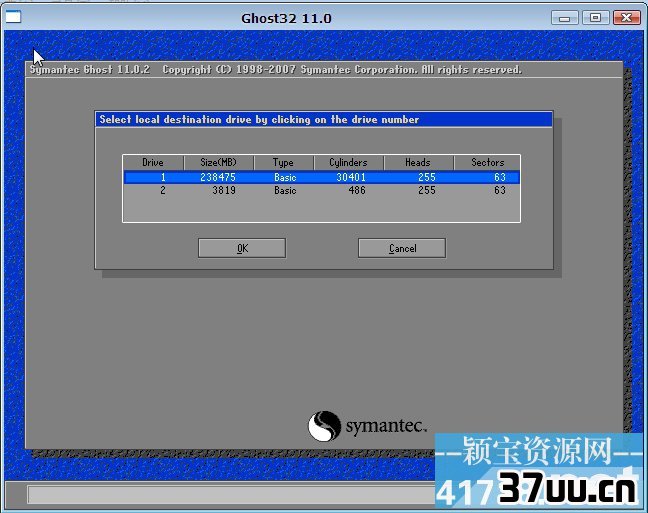Maximize the Ghost32 11.0 window
Image resolution: width=648 pixels, height=513 pixels.
pyautogui.click(x=595, y=18)
